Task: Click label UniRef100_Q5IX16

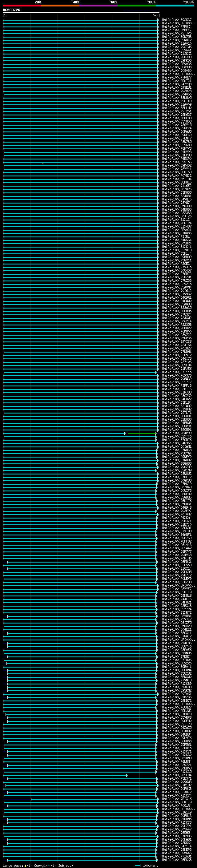Action: pos(176,799)
